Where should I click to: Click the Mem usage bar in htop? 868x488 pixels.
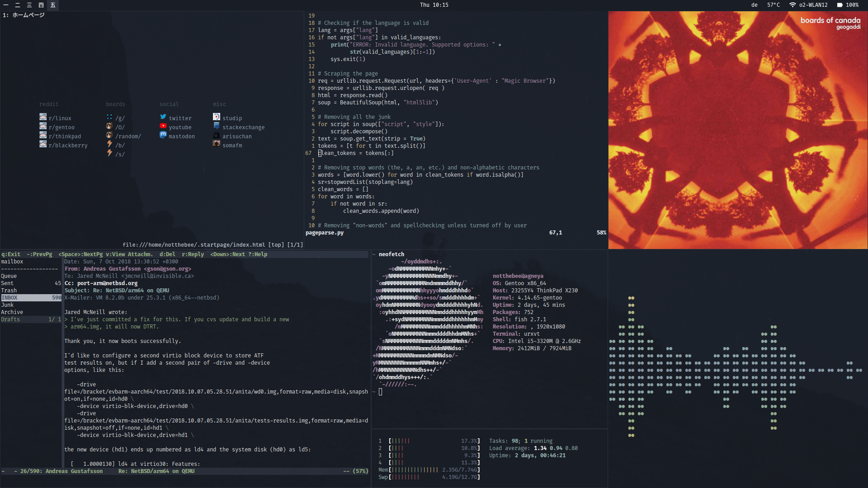(x=429, y=470)
